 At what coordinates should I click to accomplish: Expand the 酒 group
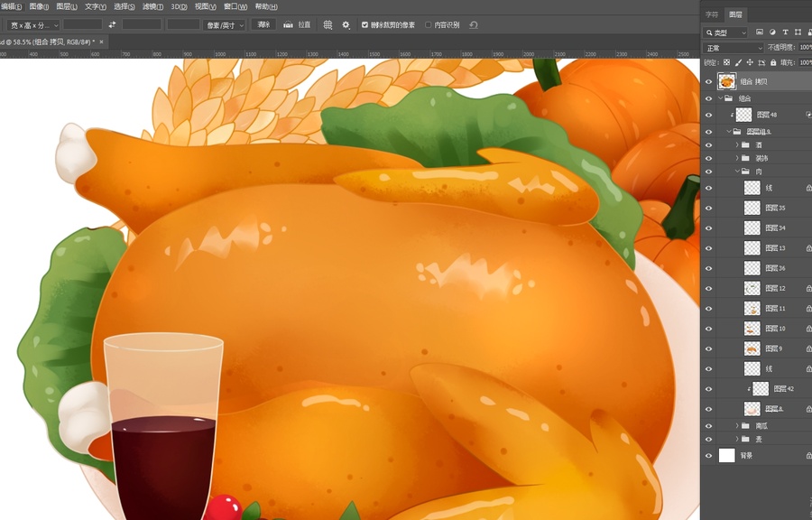[x=737, y=145]
